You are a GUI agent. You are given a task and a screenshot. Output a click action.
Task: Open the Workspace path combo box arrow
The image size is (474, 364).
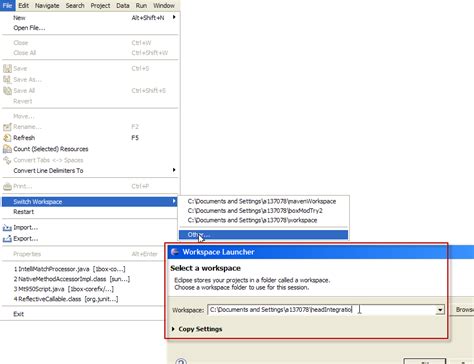coord(440,310)
